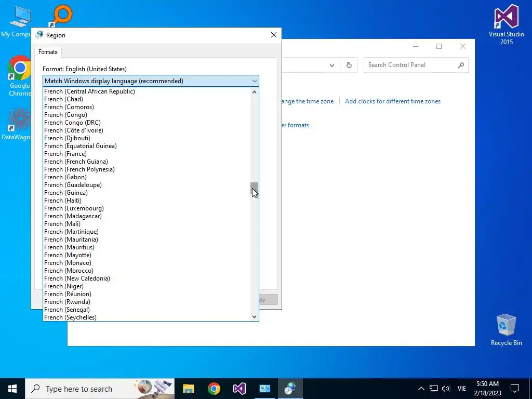The height and width of the screenshot is (399, 532).
Task: Open Chrome from the taskbar
Action: (214, 389)
